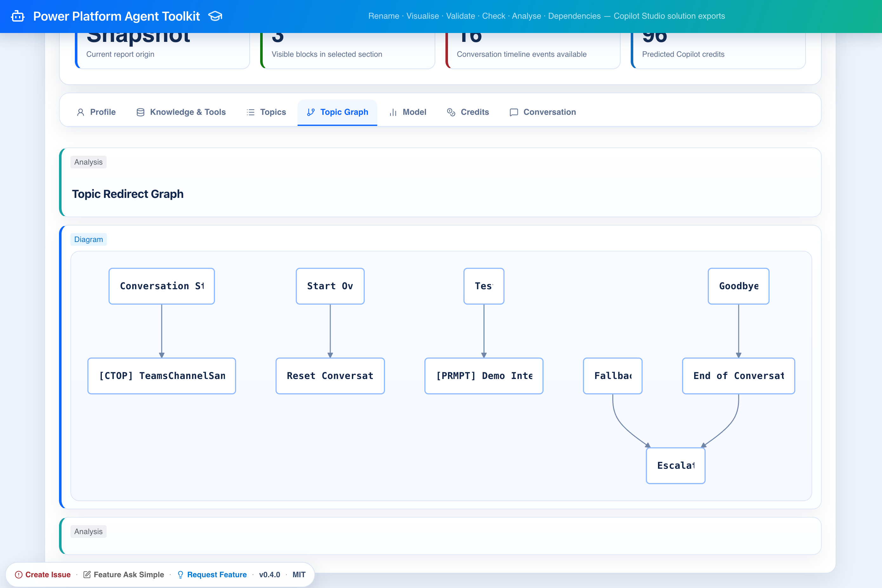The width and height of the screenshot is (882, 588).
Task: Click the Knowledge & Tools database icon
Action: pos(140,112)
